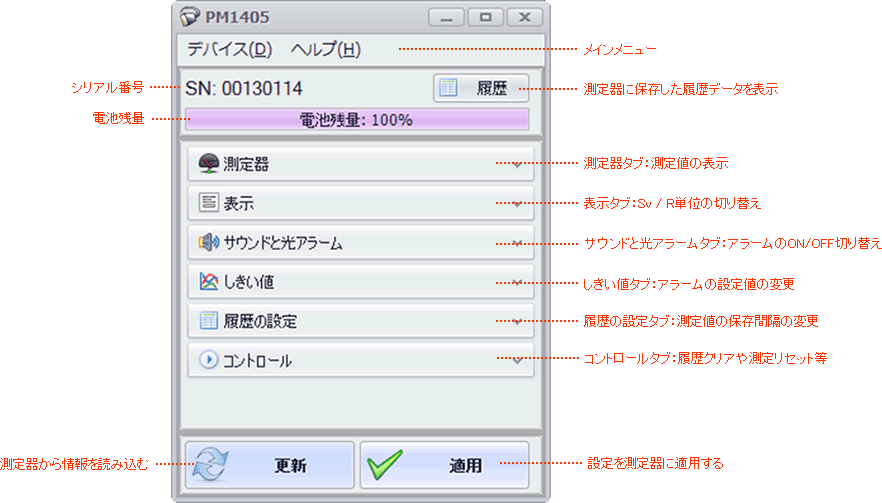Click the list icon beside 表示

pos(209,202)
